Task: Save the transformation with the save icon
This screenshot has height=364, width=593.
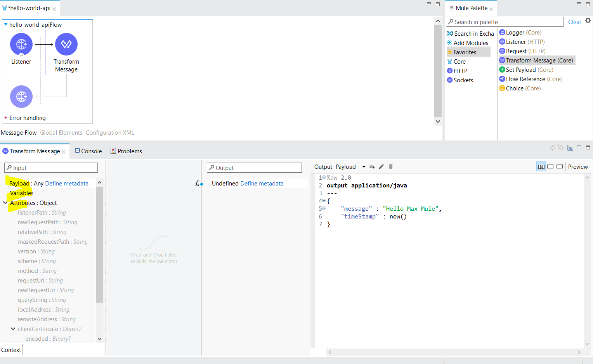Action: point(570,147)
